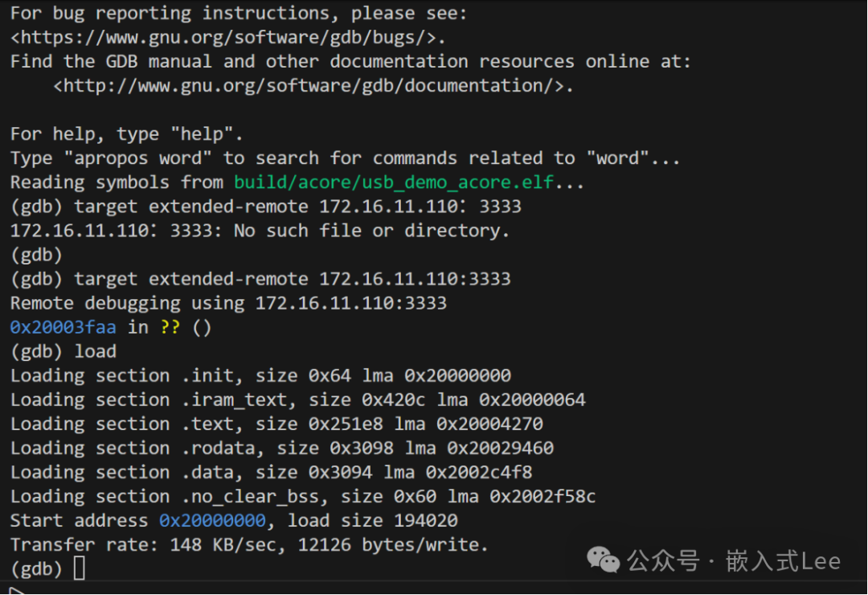868x595 pixels.
Task: Select the .init section loading line
Action: coord(260,375)
